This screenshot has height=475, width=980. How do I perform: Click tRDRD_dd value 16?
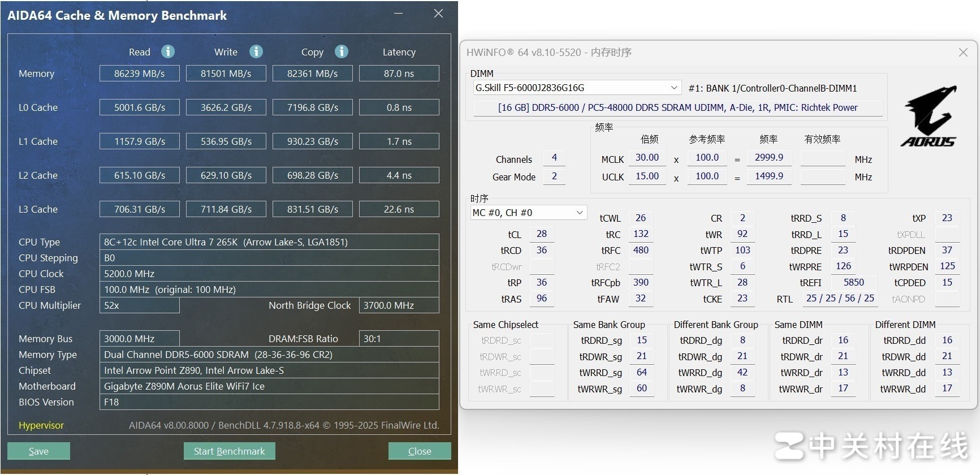947,340
